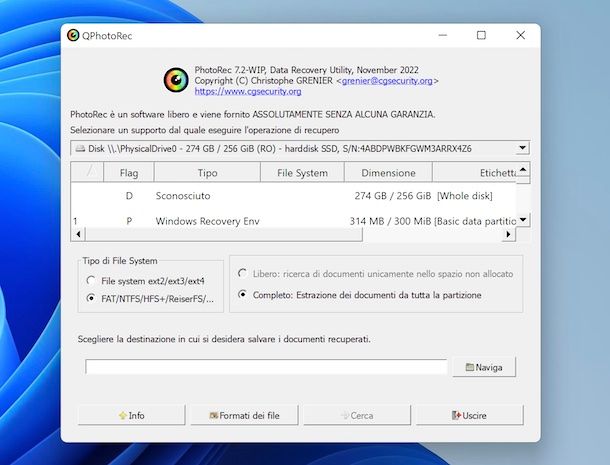Image resolution: width=610 pixels, height=465 pixels.
Task: Click the horizontal scrollbar thumb of partition table
Action: pyautogui.click(x=224, y=234)
